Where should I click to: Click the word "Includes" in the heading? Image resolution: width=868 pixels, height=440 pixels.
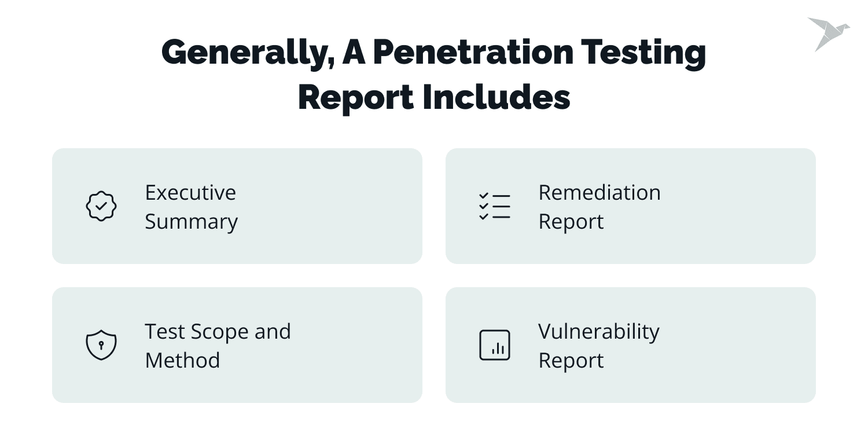point(496,97)
